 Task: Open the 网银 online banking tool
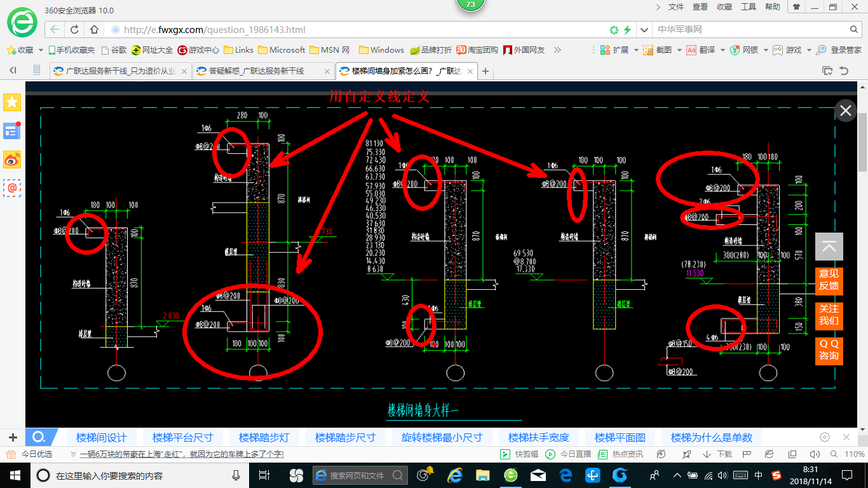pos(744,50)
